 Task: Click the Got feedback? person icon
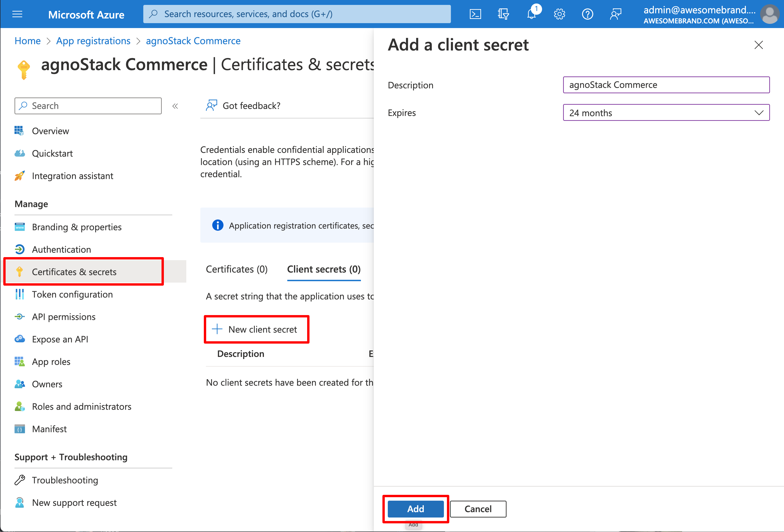[x=211, y=106]
